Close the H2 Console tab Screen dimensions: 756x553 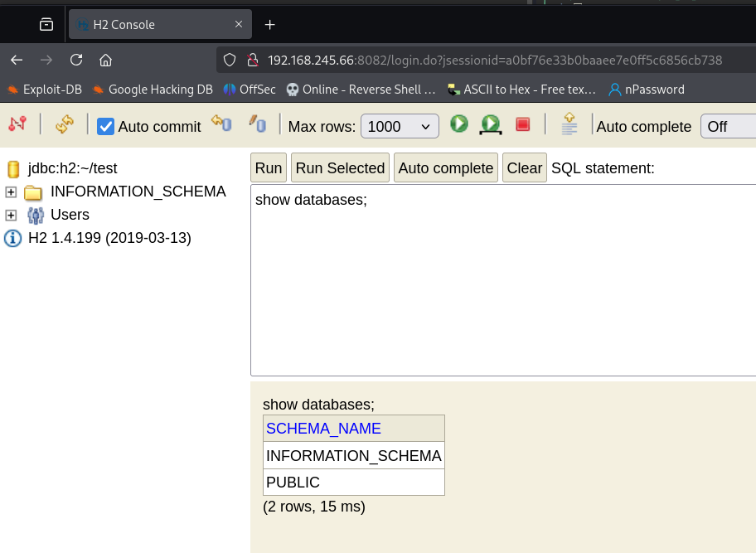[x=239, y=24]
